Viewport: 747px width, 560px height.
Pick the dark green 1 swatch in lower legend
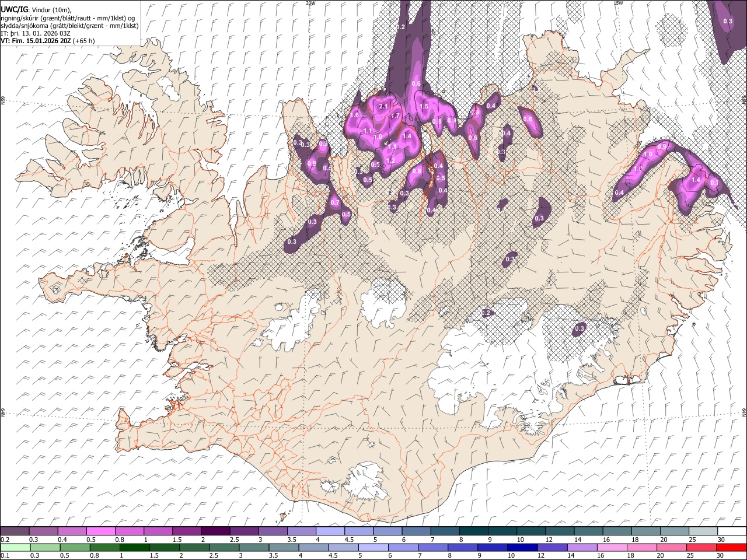pyautogui.click(x=134, y=547)
